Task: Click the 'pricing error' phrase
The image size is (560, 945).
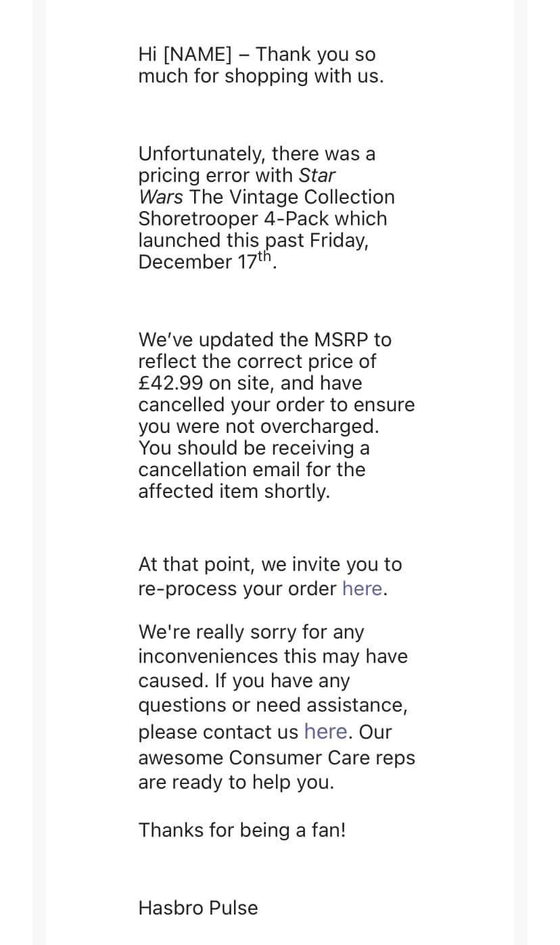Action: (x=195, y=175)
